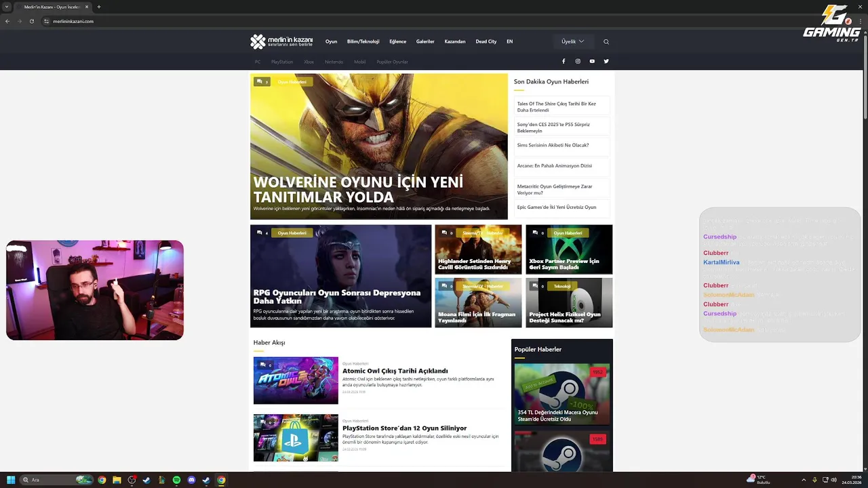The image size is (868, 488).
Task: Open the 354 TL Macera Oyunu Steam card
Action: 562,394
